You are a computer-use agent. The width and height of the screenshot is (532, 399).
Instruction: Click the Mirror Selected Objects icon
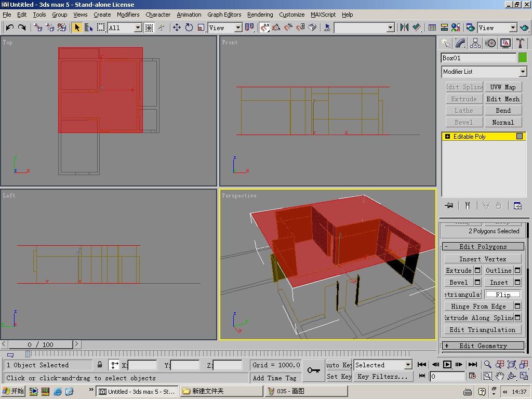404,28
